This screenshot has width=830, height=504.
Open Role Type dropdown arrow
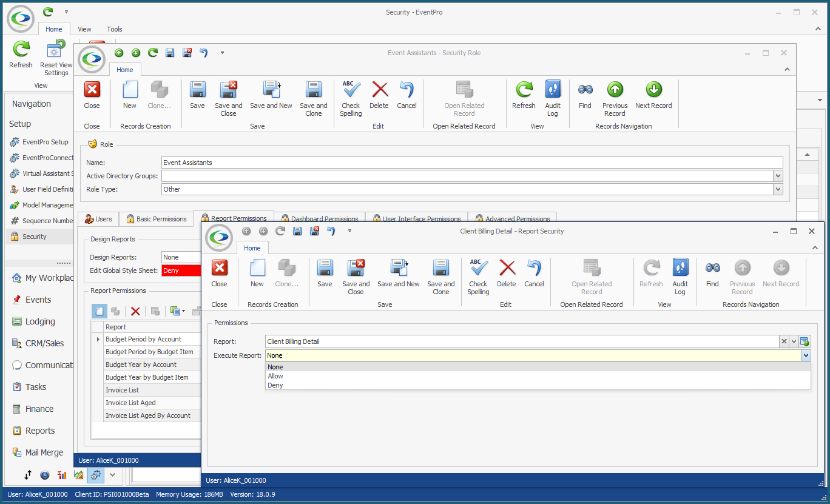click(x=778, y=189)
